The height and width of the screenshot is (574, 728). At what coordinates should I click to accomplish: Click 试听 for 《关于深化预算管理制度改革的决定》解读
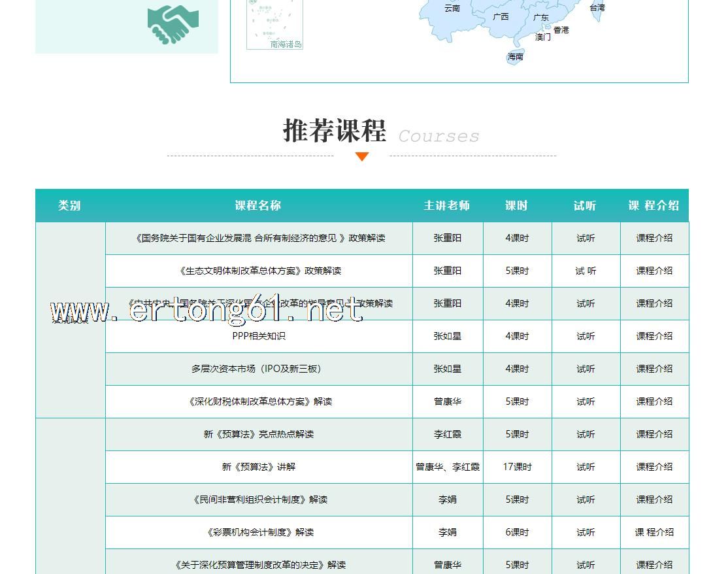pyautogui.click(x=586, y=565)
